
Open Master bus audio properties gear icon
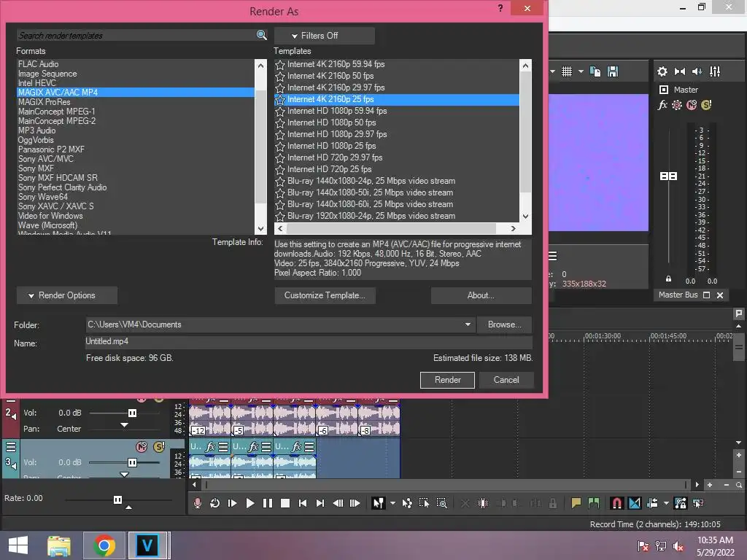[662, 71]
